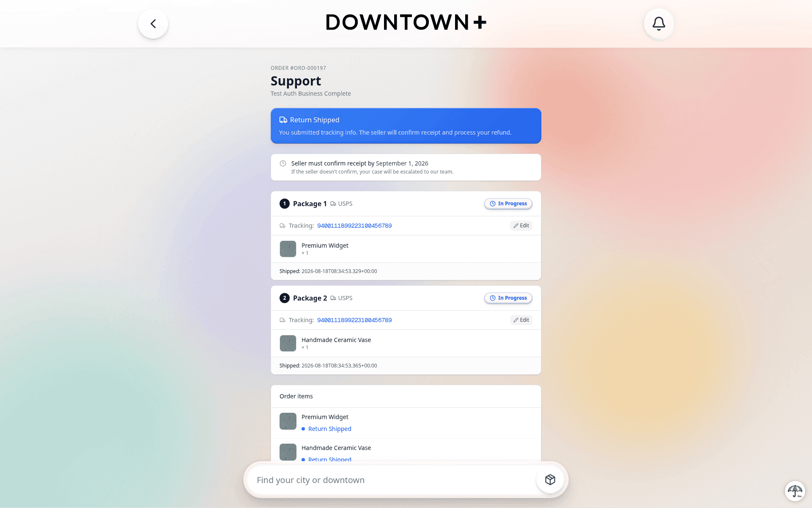This screenshot has height=508, width=812.
Task: Click truck icon beside Package 2 Tracking label
Action: pos(283,320)
